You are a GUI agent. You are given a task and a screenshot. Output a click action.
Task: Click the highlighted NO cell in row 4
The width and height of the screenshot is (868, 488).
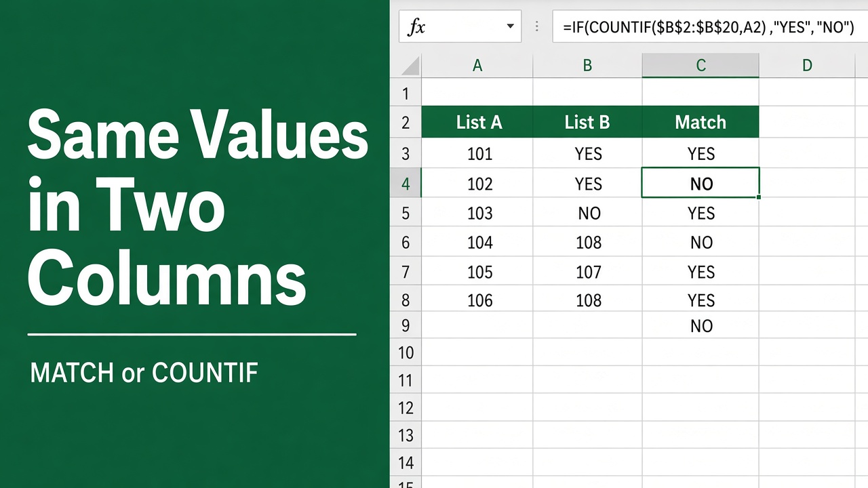coord(701,183)
